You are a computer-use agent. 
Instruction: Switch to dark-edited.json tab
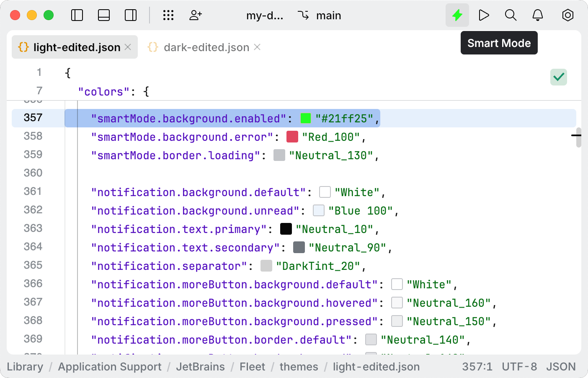(206, 47)
